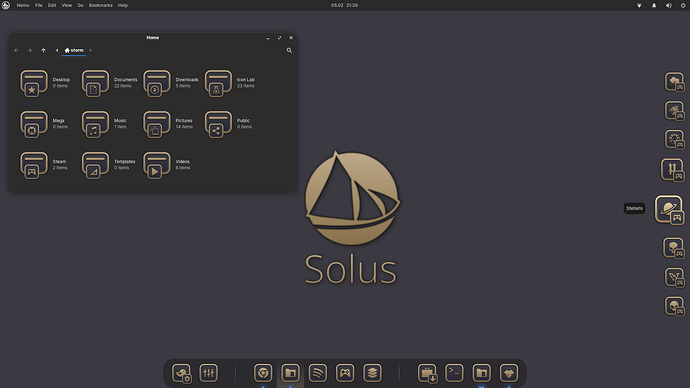Open the terminal from the dock
This screenshot has width=690, height=388.
pyautogui.click(x=454, y=373)
